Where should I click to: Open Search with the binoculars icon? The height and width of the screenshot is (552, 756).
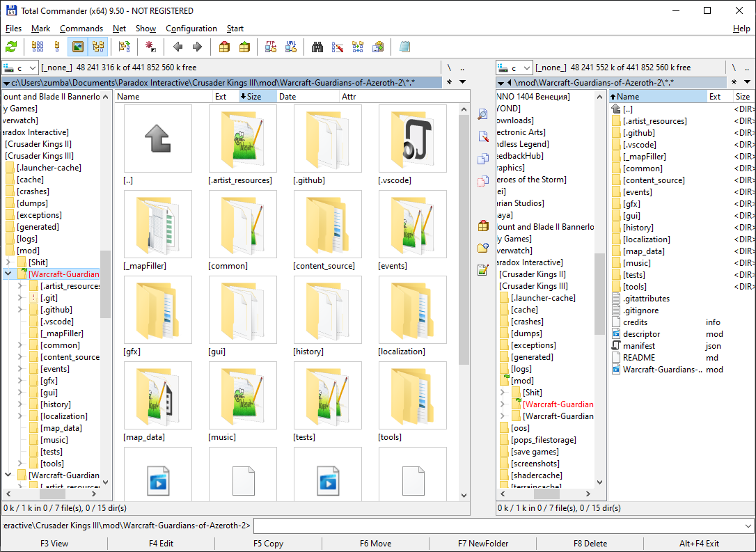(x=317, y=47)
